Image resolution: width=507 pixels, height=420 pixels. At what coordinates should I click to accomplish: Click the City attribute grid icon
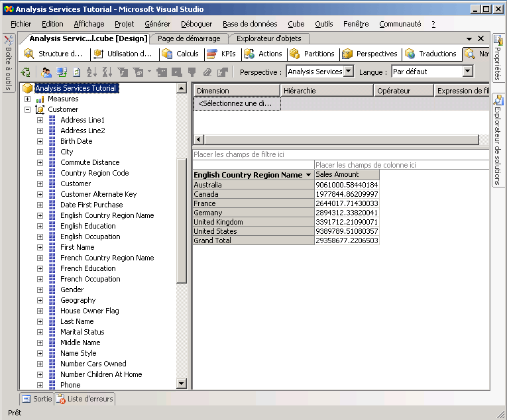click(x=52, y=152)
